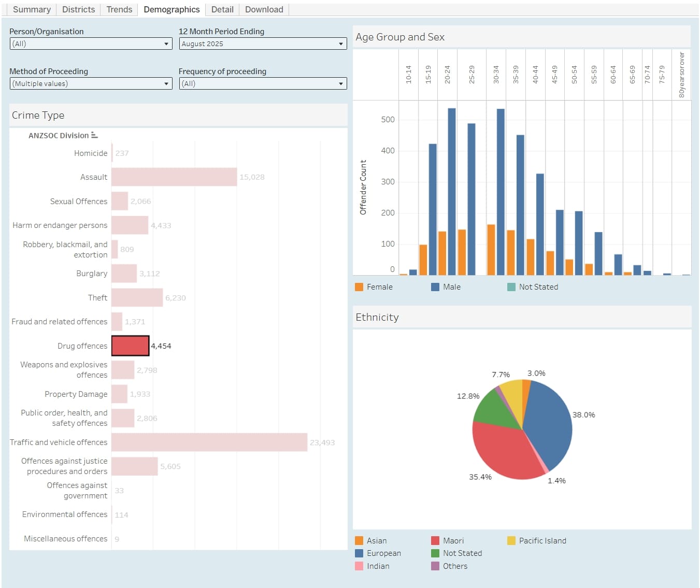Switch to the Summary tab
This screenshot has height=588, width=700.
click(32, 9)
